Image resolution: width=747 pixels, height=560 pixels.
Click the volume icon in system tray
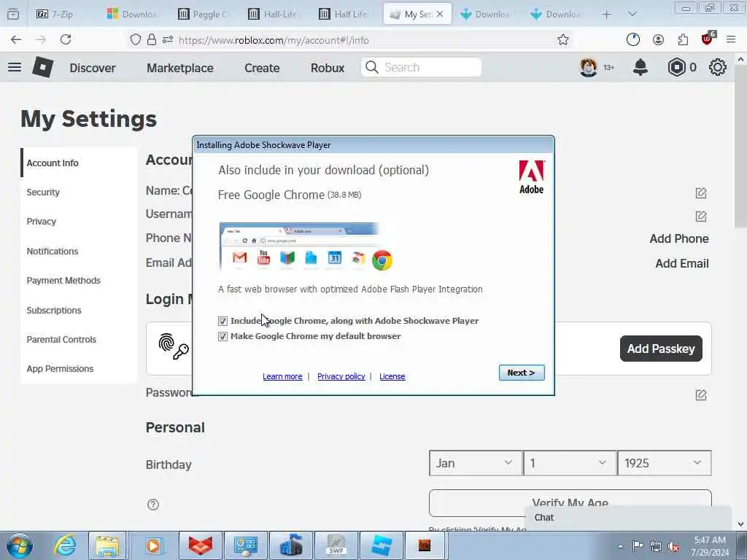click(673, 546)
